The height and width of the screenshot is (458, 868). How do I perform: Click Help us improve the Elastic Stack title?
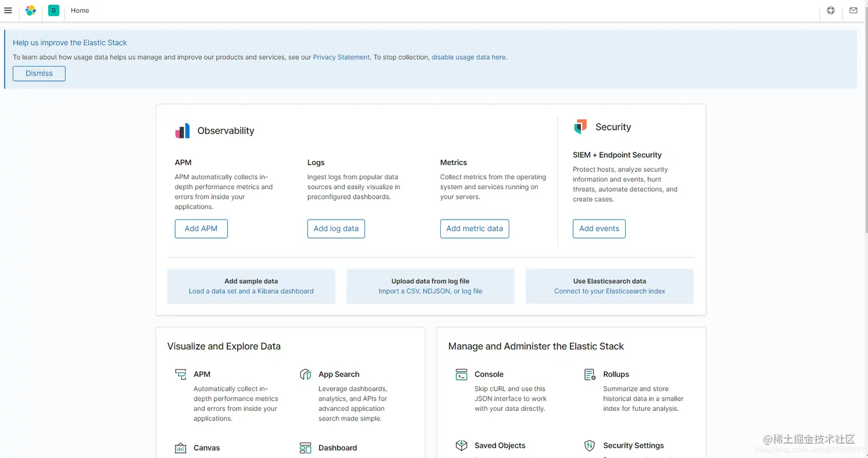[x=70, y=43]
